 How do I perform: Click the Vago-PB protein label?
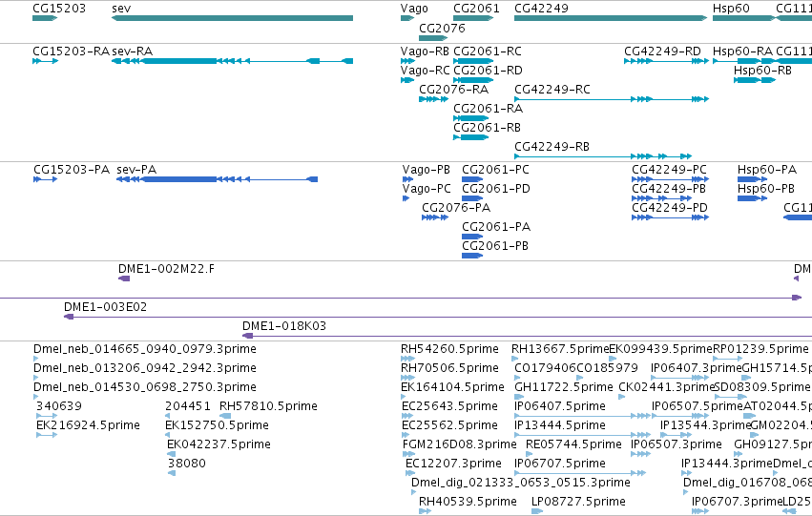426,170
